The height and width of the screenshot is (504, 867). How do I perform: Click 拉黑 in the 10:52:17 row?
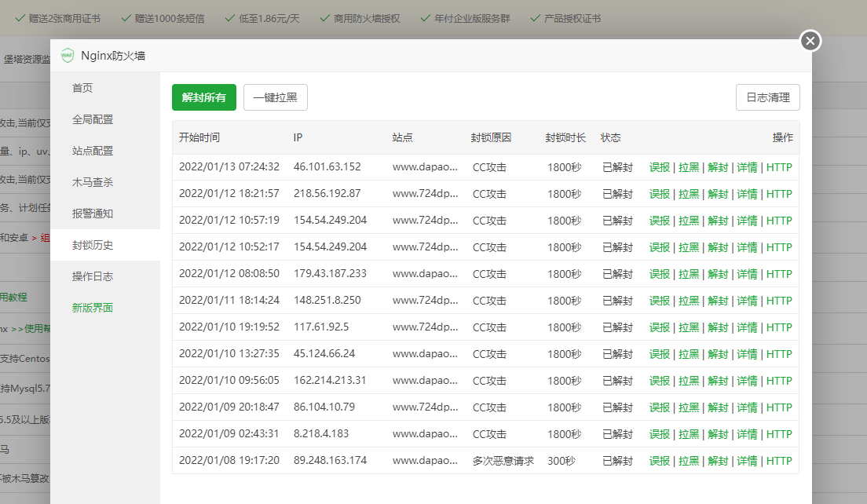pos(689,247)
